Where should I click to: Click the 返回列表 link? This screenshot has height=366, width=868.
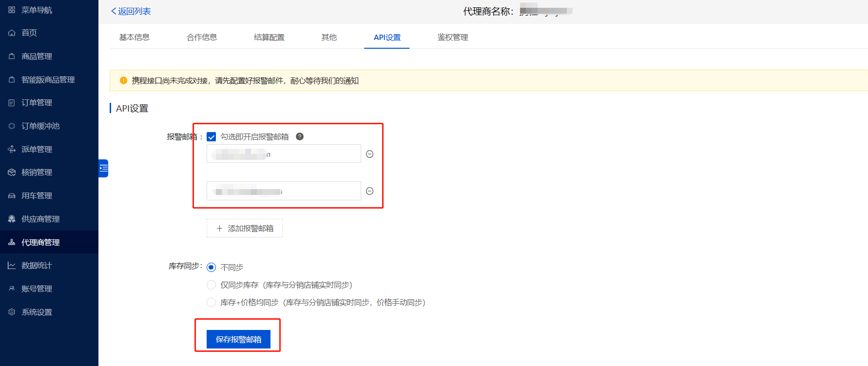pos(131,11)
